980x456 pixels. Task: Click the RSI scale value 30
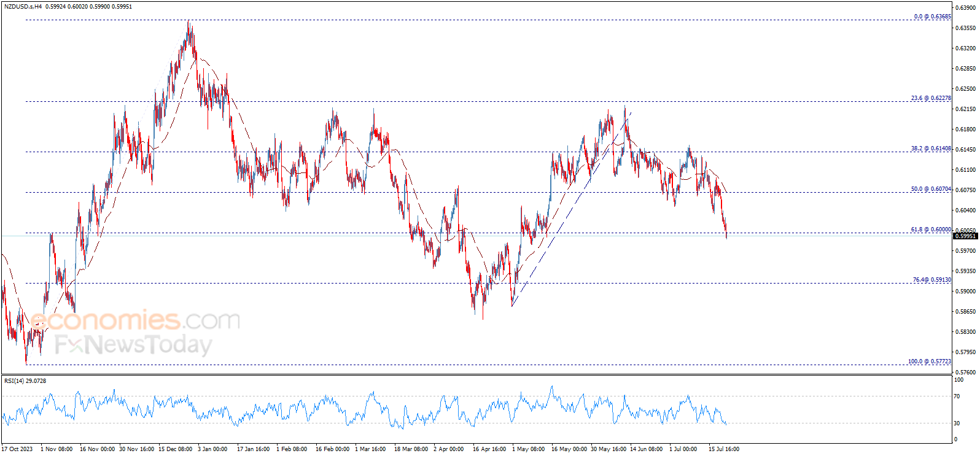[957, 423]
